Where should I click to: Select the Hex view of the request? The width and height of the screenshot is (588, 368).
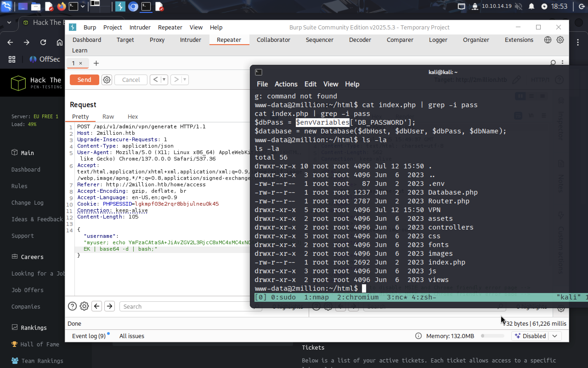tap(133, 117)
